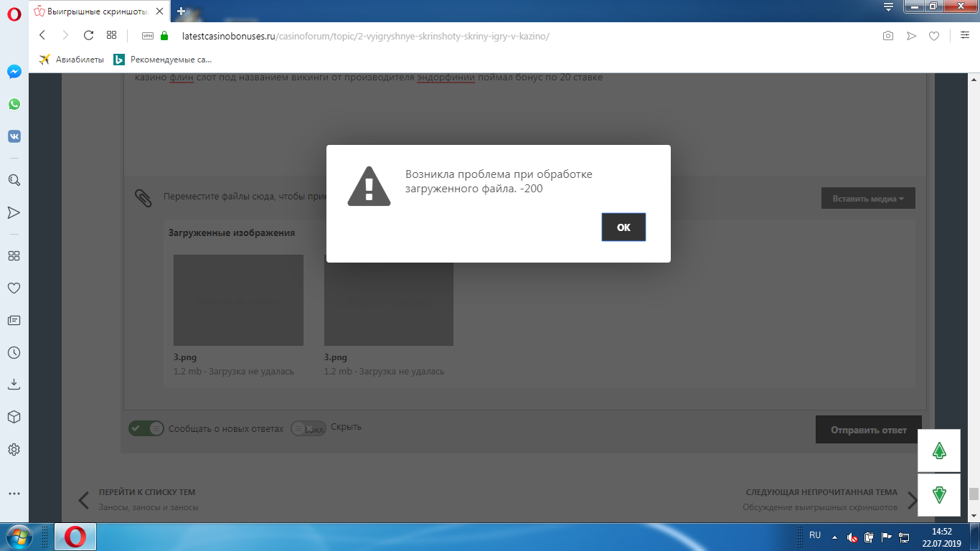Reload the page
The height and width of the screenshot is (551, 980).
coord(89,35)
